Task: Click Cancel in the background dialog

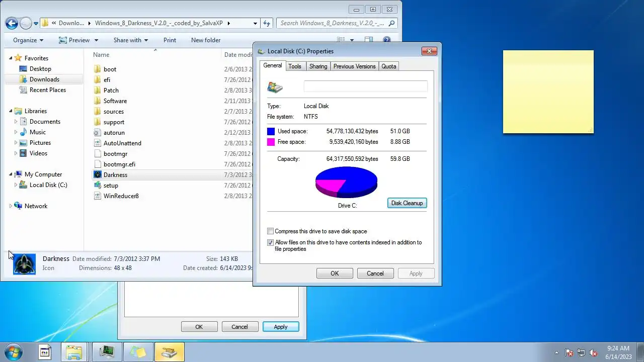Action: point(239,327)
